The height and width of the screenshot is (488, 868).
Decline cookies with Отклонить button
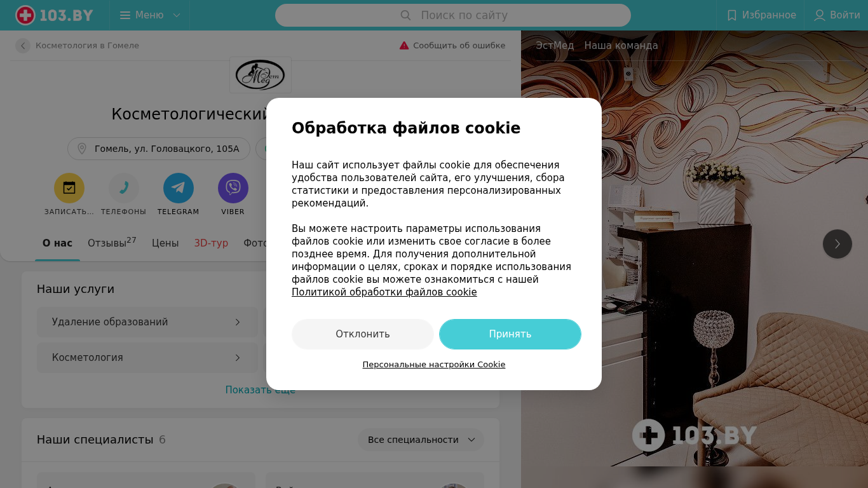[x=363, y=334]
